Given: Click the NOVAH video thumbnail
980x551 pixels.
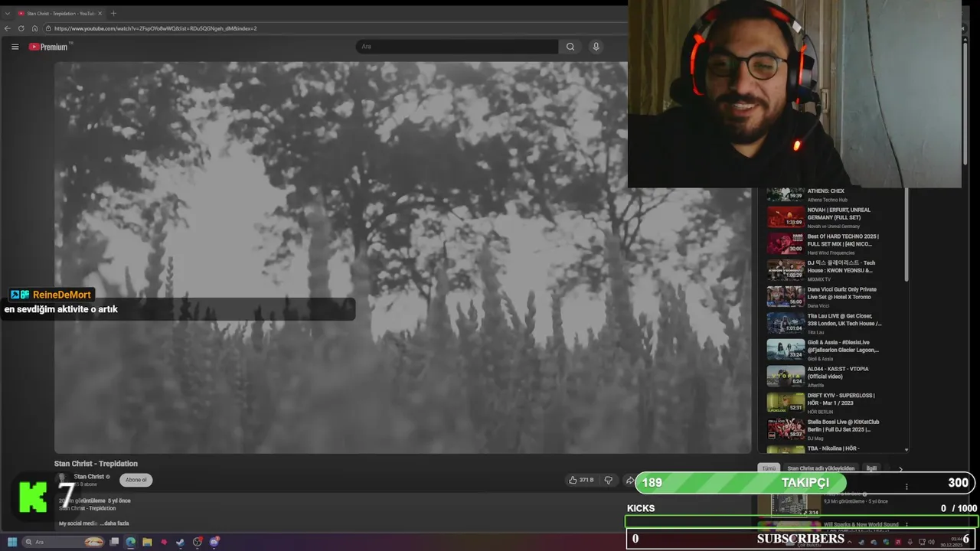Looking at the screenshot, I should pos(786,217).
